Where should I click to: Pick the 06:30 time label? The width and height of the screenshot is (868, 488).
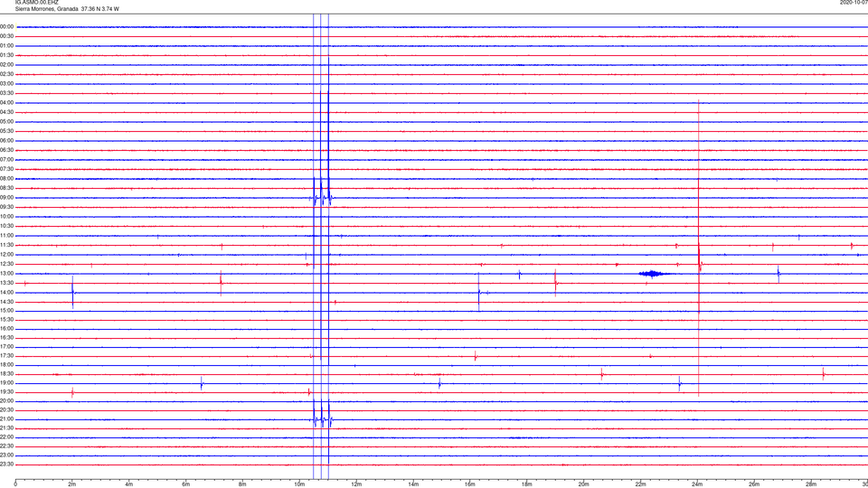point(6,150)
